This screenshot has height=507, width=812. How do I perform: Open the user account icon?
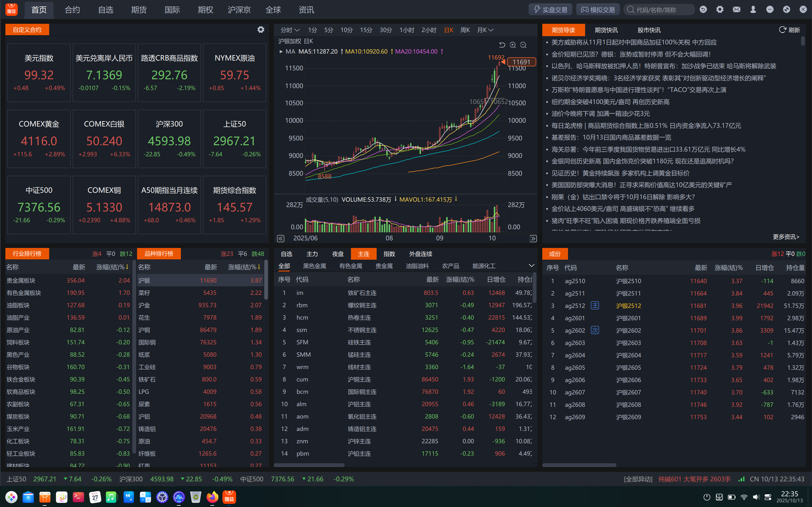[x=753, y=10]
